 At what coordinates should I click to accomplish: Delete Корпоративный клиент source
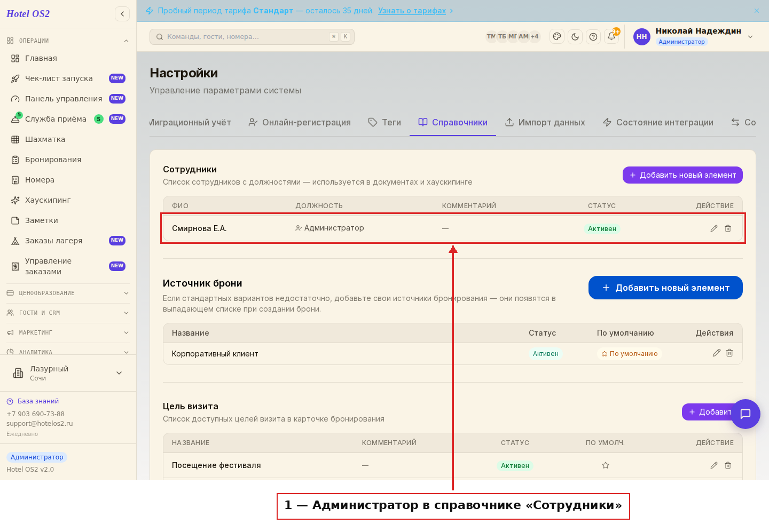[729, 353]
